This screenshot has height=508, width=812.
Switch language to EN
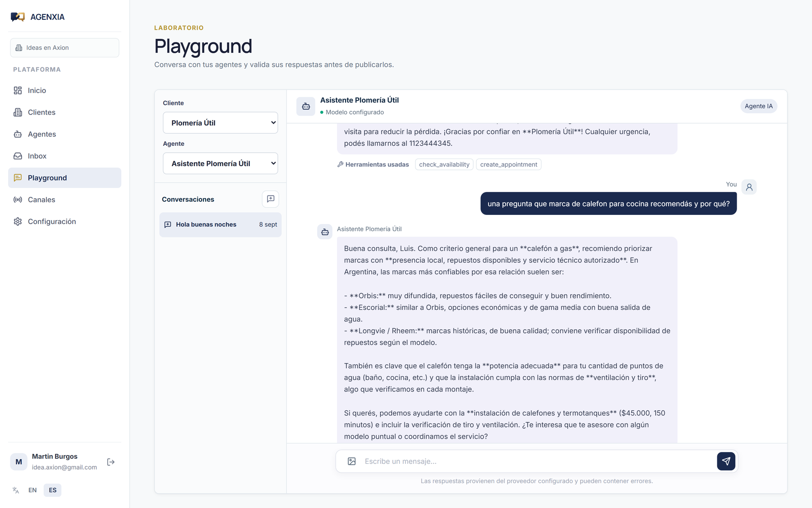(x=32, y=490)
